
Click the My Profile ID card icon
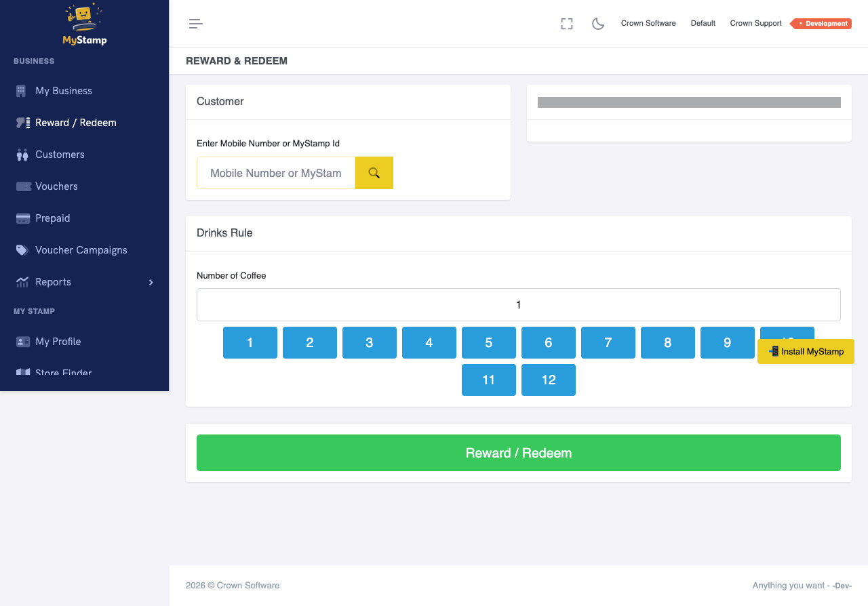pos(23,342)
